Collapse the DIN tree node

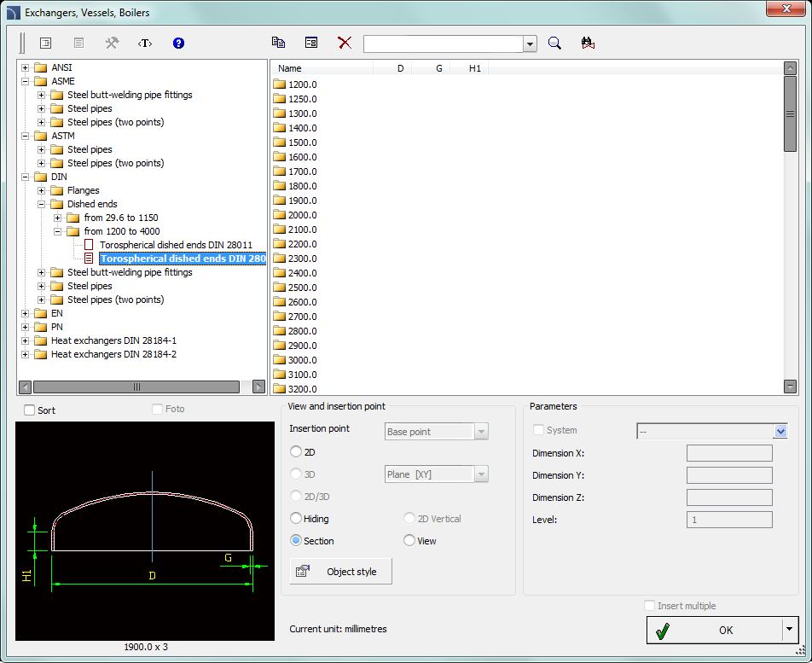(25, 177)
